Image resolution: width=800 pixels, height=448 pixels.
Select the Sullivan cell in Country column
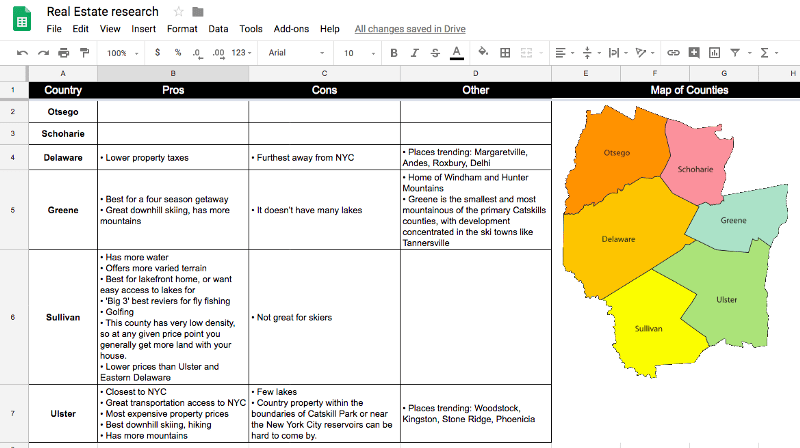coord(63,317)
